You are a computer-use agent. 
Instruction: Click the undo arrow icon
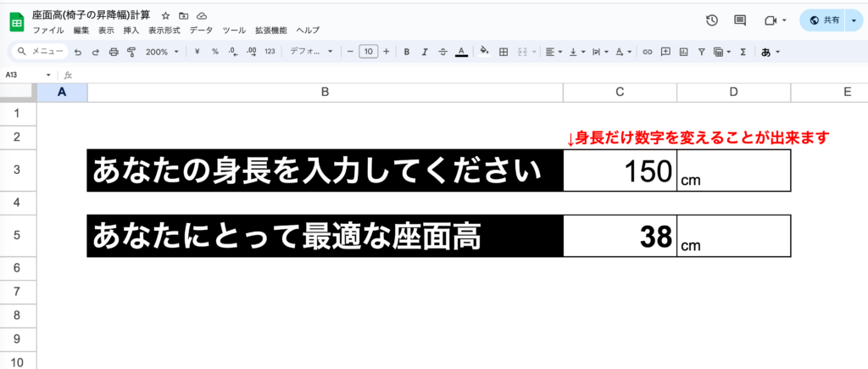pos(78,52)
